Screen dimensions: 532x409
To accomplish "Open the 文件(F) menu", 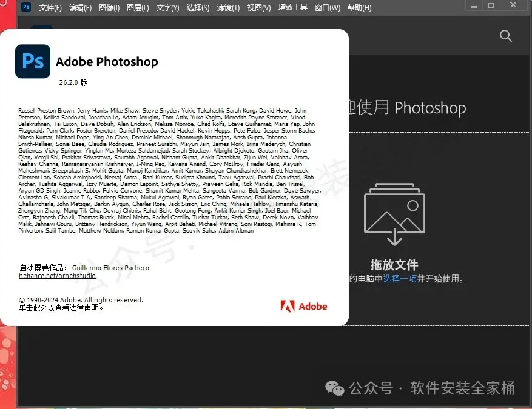I will (x=50, y=7).
